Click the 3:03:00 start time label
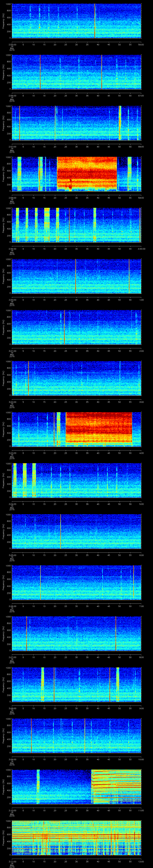Viewport: 153px width, 868px height. [x=12, y=453]
